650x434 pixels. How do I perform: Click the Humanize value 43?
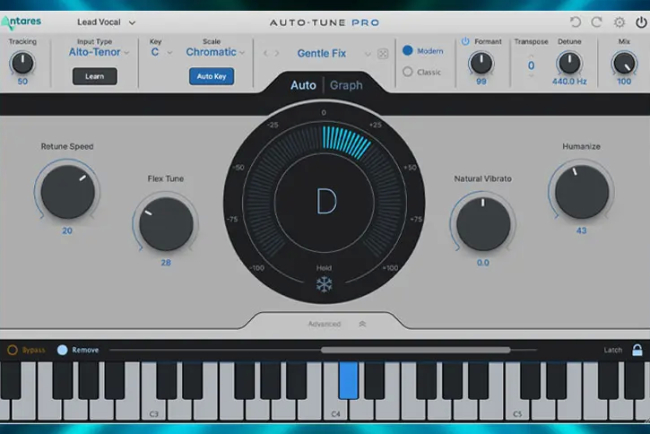(582, 231)
